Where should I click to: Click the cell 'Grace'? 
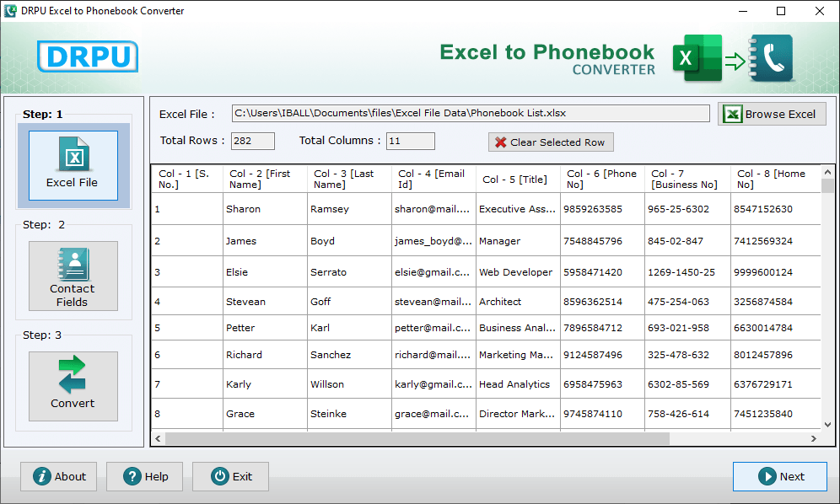(x=265, y=414)
